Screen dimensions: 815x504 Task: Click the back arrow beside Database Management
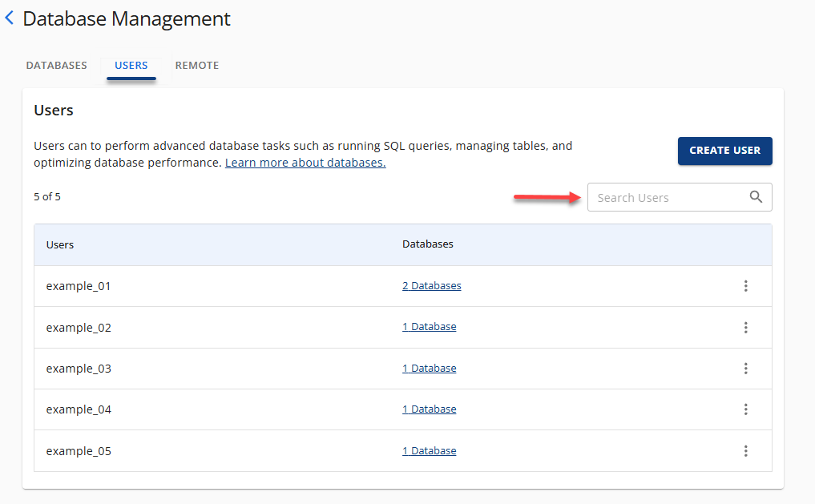(10, 18)
